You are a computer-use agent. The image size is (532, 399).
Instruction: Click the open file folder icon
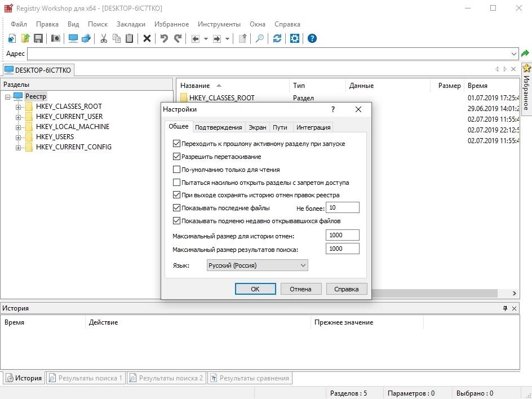click(25, 38)
